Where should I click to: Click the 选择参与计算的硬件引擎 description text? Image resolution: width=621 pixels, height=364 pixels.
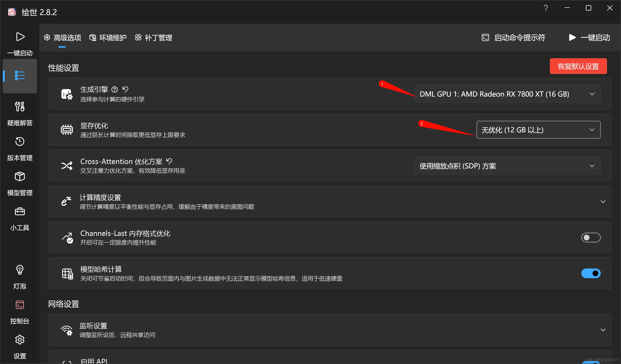(x=112, y=99)
